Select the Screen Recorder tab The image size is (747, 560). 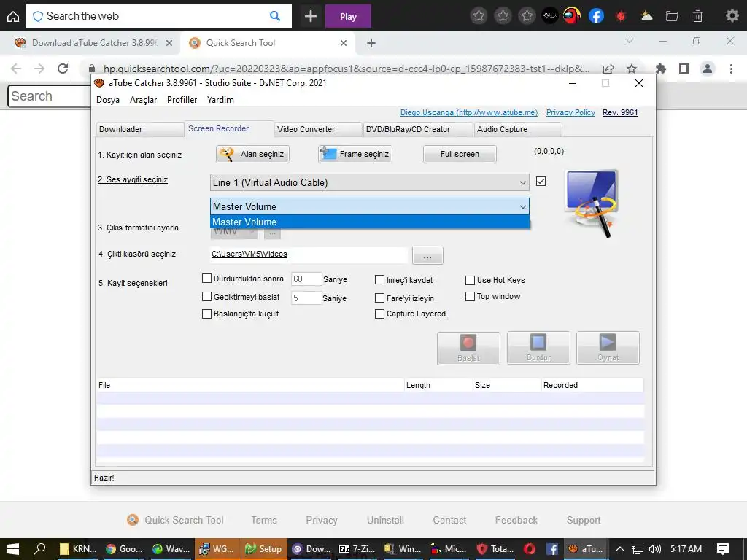click(228, 128)
